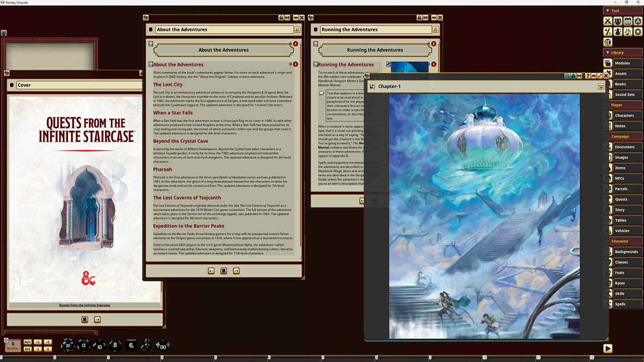Enable the DIS disadvantage toggle
The width and height of the screenshot is (644, 362).
[28, 349]
